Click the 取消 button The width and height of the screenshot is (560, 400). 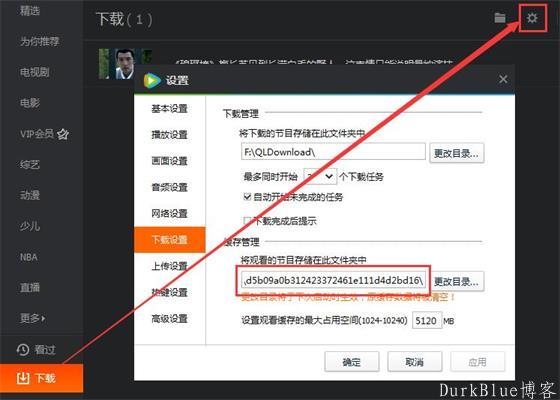coord(415,362)
